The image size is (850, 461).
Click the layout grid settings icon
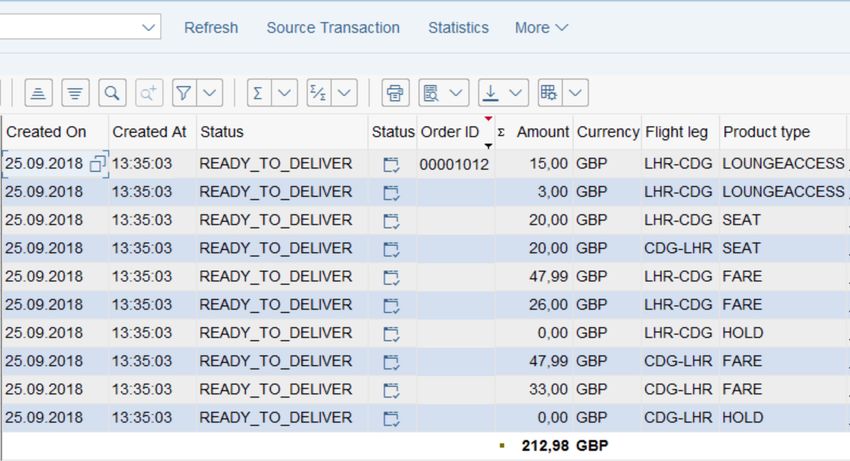550,93
